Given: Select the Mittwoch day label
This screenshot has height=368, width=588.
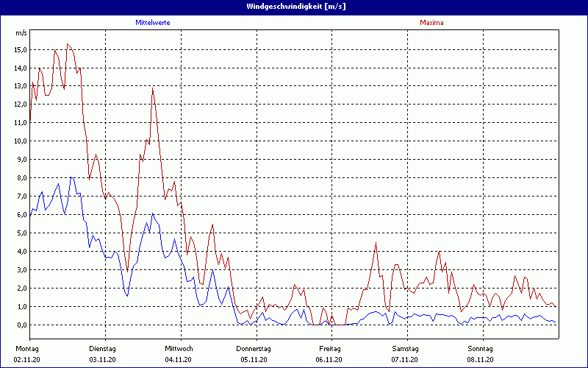Looking at the screenshot, I should point(179,349).
